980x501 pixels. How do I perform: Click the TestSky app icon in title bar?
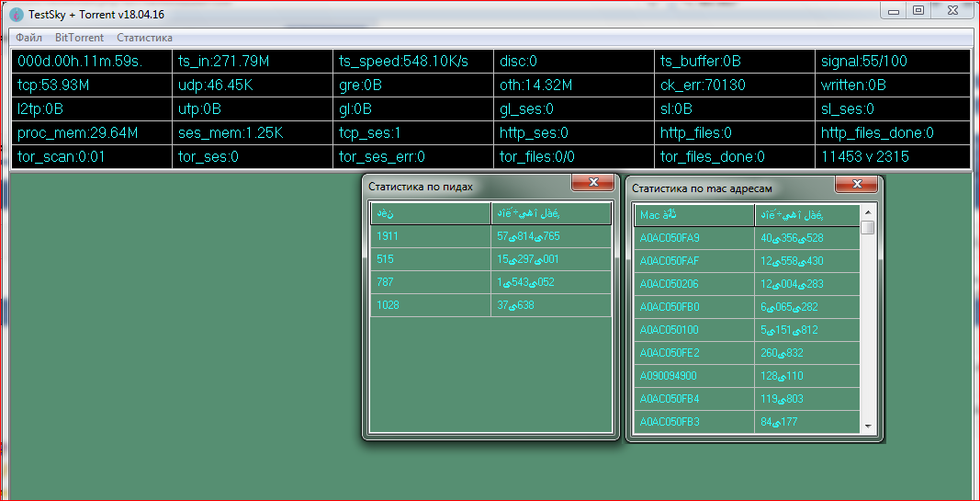[x=15, y=12]
